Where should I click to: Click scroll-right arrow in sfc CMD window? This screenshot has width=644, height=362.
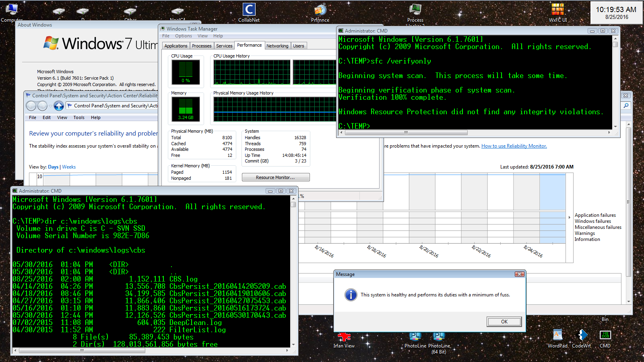609,132
